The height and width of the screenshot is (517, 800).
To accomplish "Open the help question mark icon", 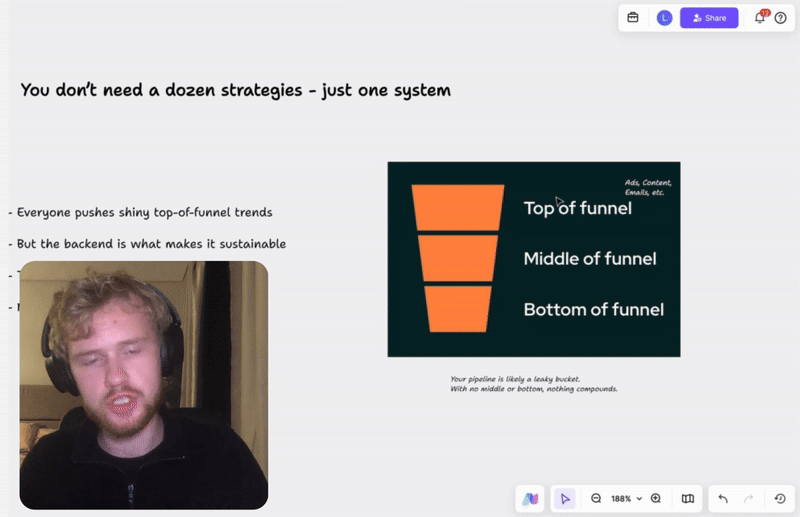I will pyautogui.click(x=781, y=18).
